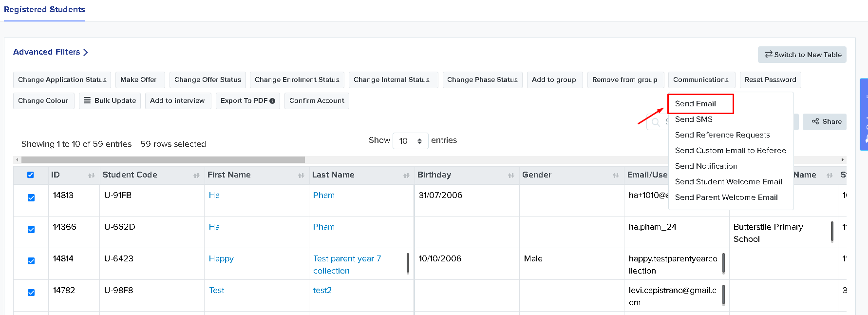Uncheck row 14813 checkbox
This screenshot has height=315, width=868.
(31, 197)
